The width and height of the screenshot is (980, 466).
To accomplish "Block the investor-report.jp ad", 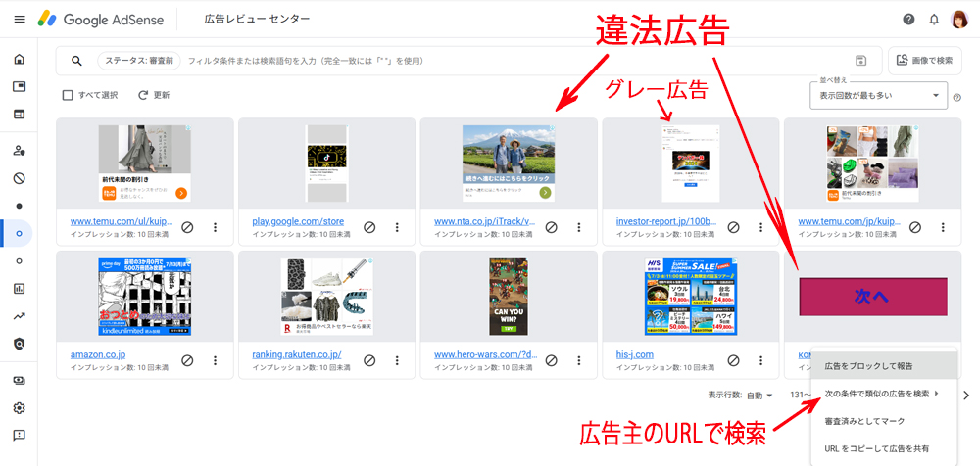I will pos(734,227).
